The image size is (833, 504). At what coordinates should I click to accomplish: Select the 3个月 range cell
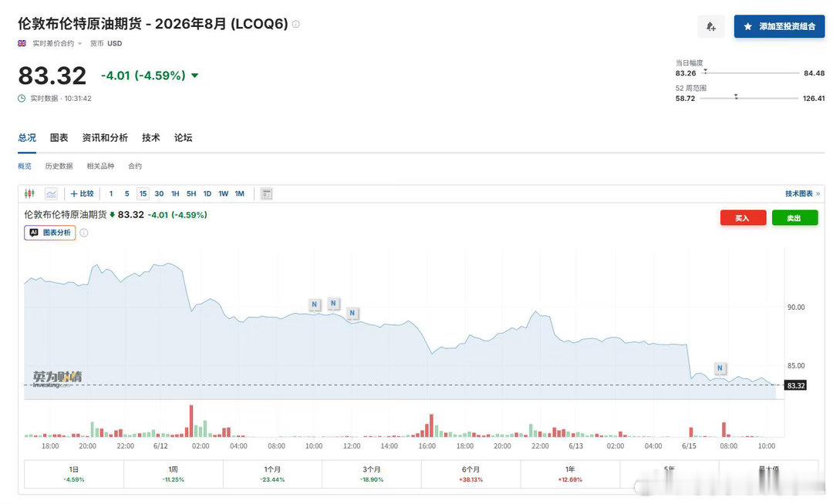coord(372,474)
